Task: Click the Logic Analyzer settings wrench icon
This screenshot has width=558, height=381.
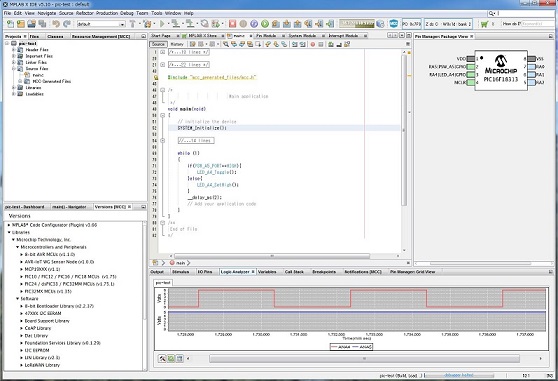Action: [162, 359]
